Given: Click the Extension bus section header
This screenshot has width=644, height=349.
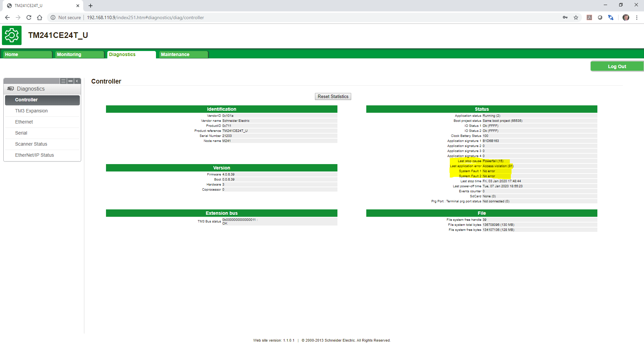Looking at the screenshot, I should [x=222, y=213].
